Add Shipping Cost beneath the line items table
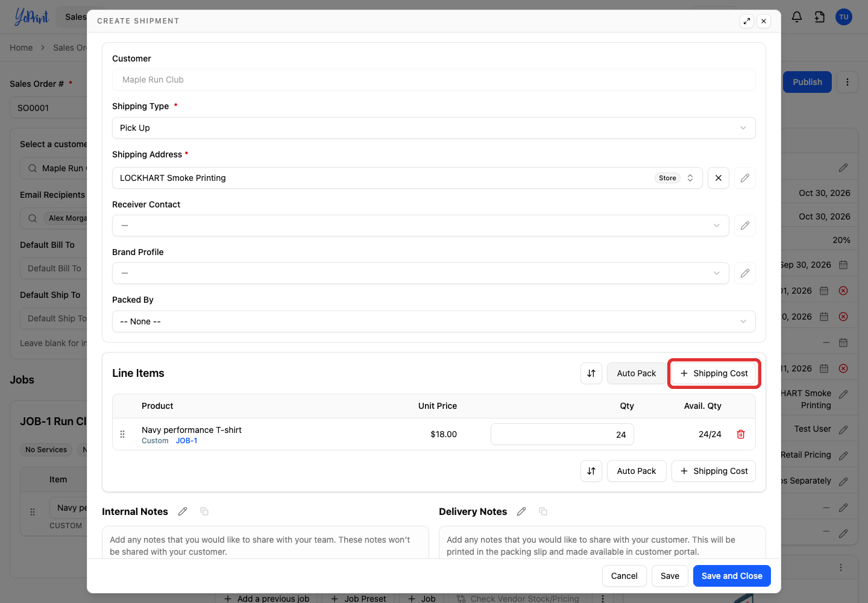 coord(714,471)
